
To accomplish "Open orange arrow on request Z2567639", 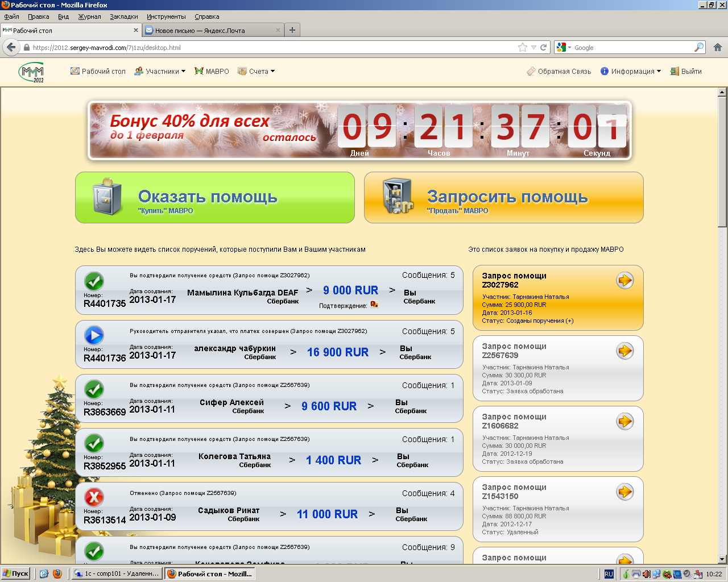I will (x=625, y=351).
